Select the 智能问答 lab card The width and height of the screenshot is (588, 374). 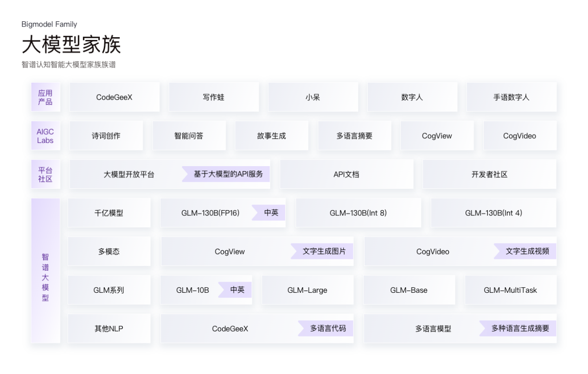189,135
